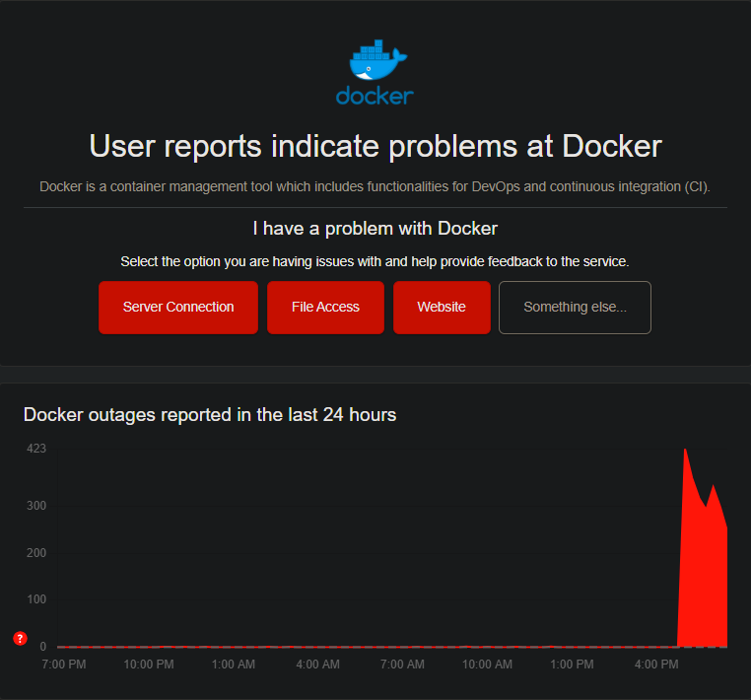Select the File Access issue button
This screenshot has width=751, height=700.
[x=325, y=308]
